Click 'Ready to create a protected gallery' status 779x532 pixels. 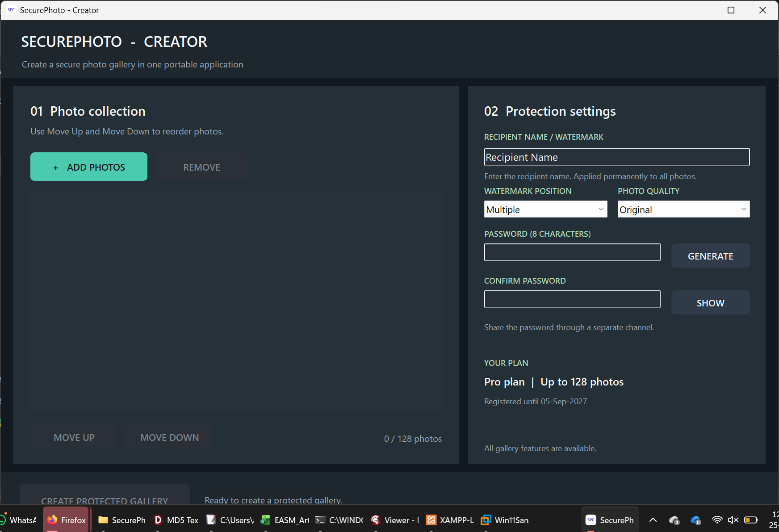[273, 500]
